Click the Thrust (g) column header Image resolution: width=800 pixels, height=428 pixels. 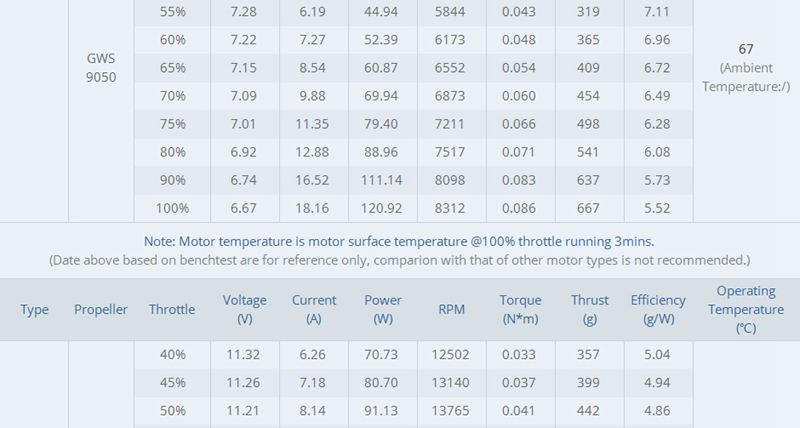pos(589,310)
